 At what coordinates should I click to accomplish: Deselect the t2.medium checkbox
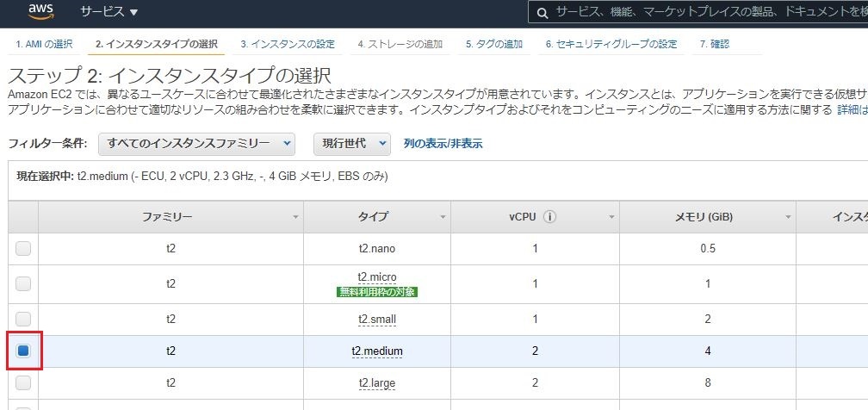pyautogui.click(x=23, y=351)
